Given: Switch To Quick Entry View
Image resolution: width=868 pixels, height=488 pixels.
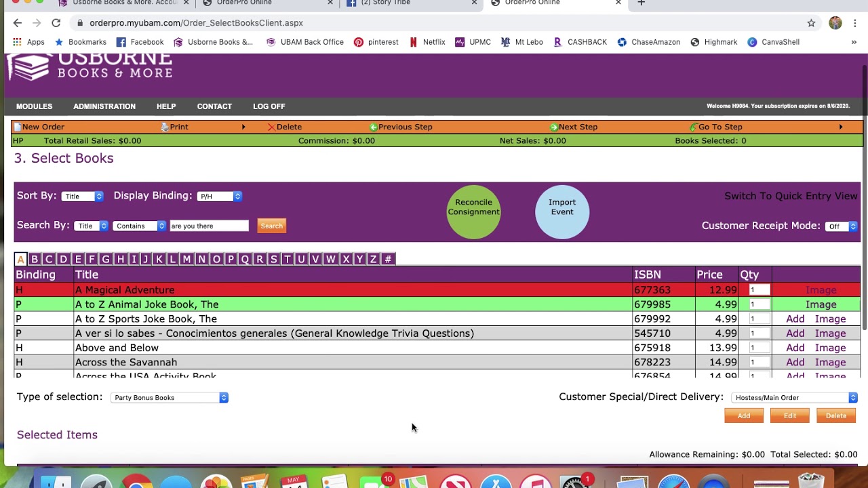Looking at the screenshot, I should point(791,196).
